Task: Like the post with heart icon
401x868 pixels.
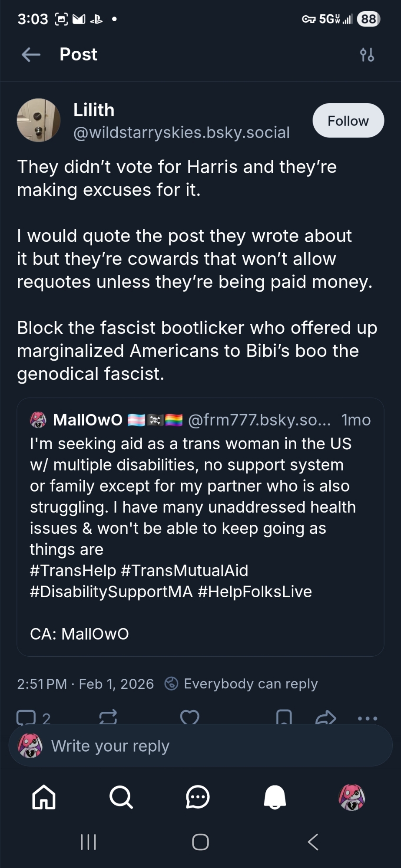Action: tap(189, 717)
